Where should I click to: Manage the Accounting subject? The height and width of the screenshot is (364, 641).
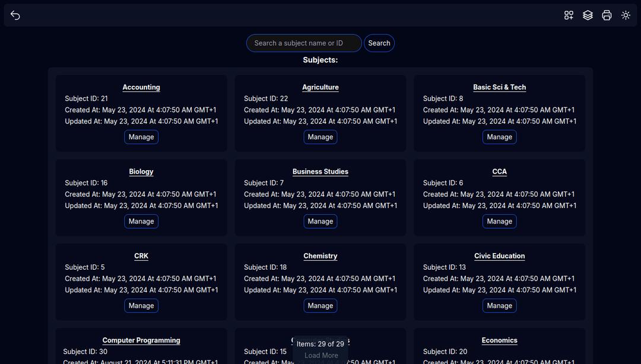141,137
